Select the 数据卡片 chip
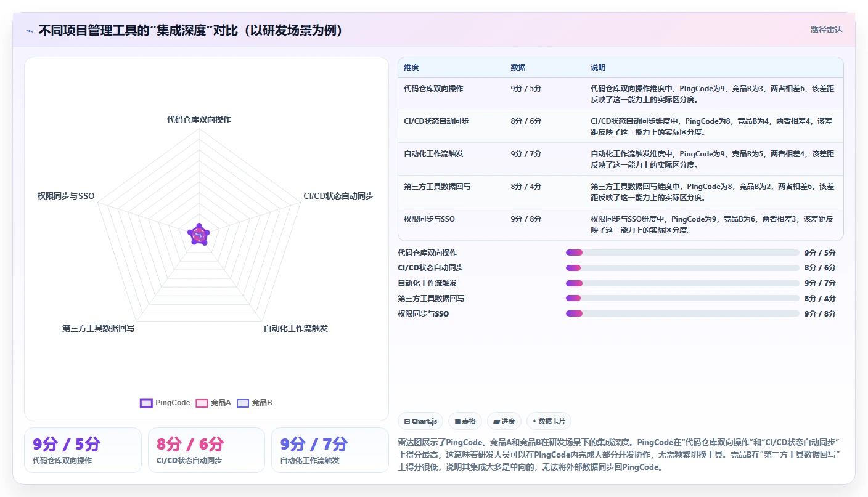This screenshot has height=497, width=868. tap(549, 421)
